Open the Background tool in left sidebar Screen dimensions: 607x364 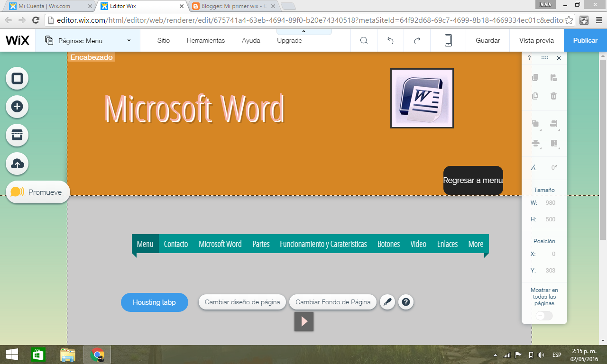[x=17, y=78]
